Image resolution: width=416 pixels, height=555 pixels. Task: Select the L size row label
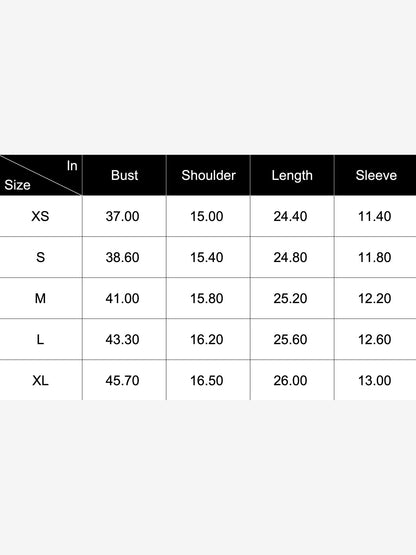pyautogui.click(x=40, y=339)
